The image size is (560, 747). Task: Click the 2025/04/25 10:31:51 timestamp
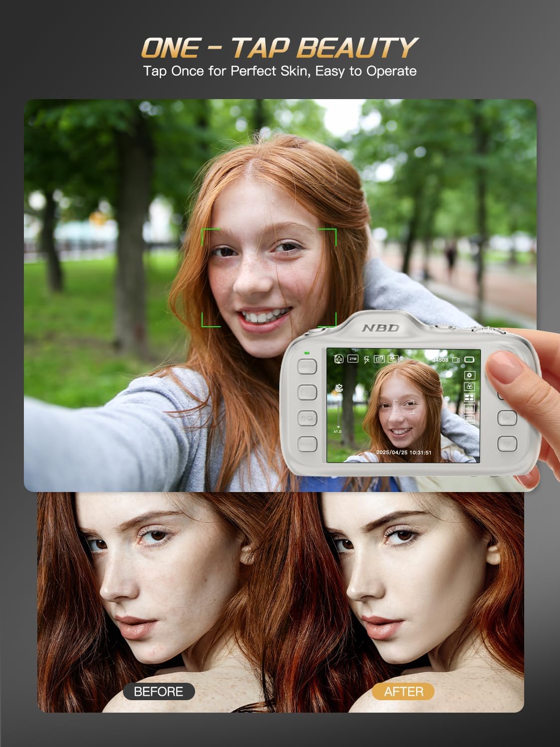404,453
